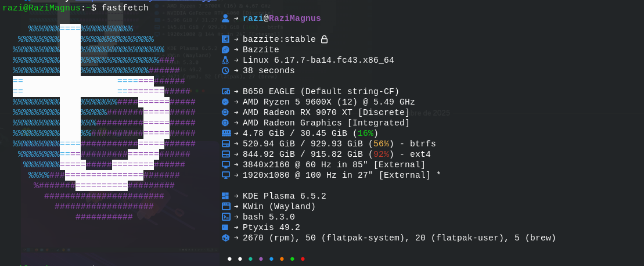The width and height of the screenshot is (644, 266).
Task: Click the prompt text 'razi@RaziMagnus' at top-left
Action: point(41,8)
